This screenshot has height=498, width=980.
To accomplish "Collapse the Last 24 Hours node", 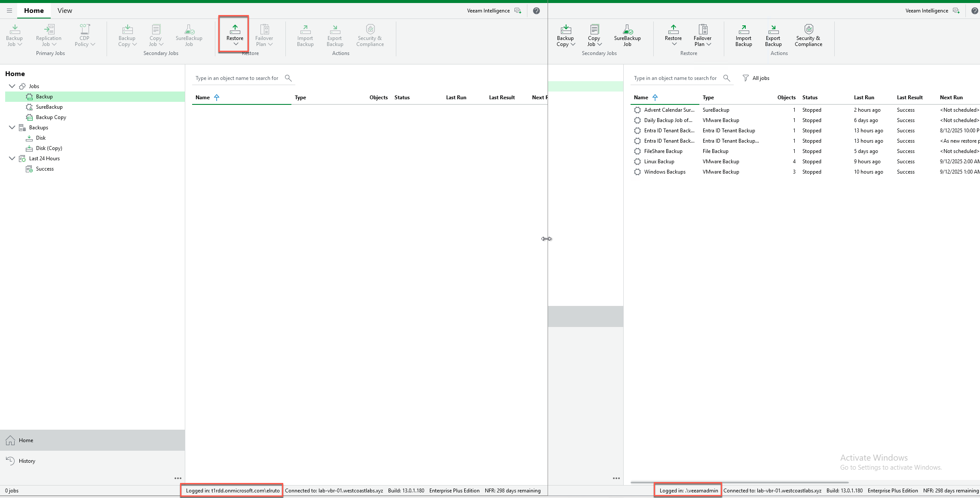I will pyautogui.click(x=12, y=159).
